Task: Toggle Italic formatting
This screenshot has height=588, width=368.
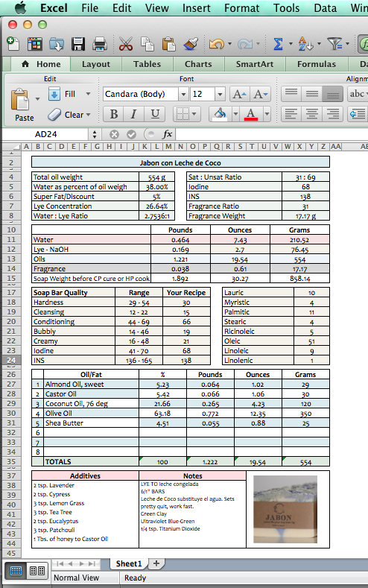Action: point(134,114)
